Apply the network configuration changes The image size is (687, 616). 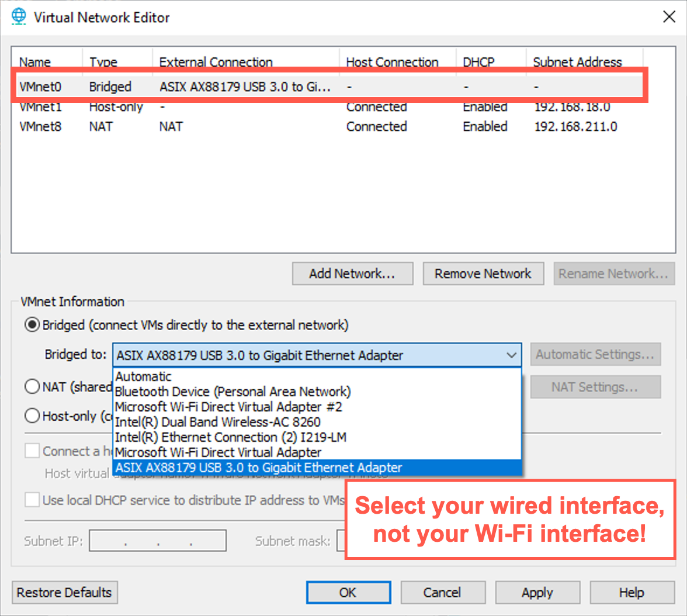coord(537,592)
